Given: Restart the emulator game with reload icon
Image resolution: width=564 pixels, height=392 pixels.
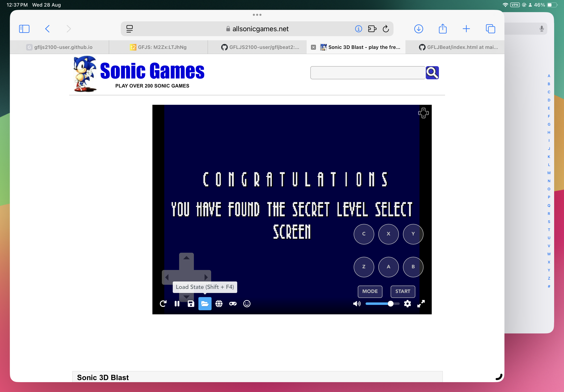Looking at the screenshot, I should click(x=163, y=304).
